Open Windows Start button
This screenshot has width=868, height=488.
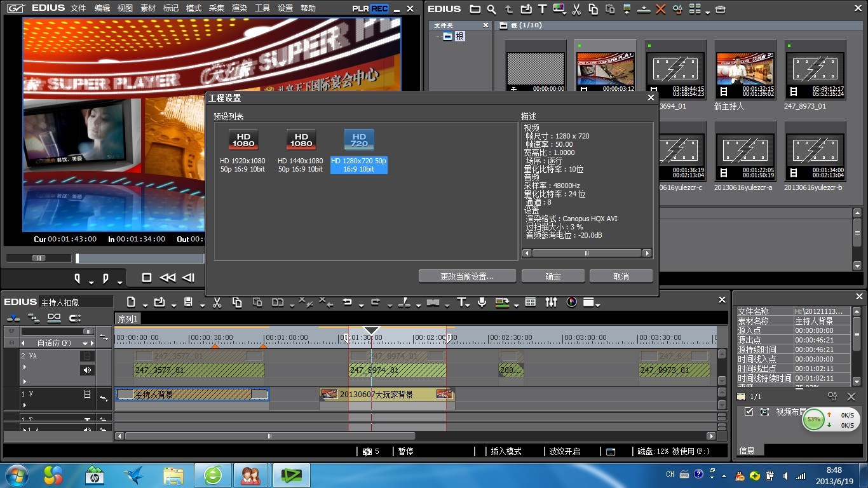(x=16, y=475)
